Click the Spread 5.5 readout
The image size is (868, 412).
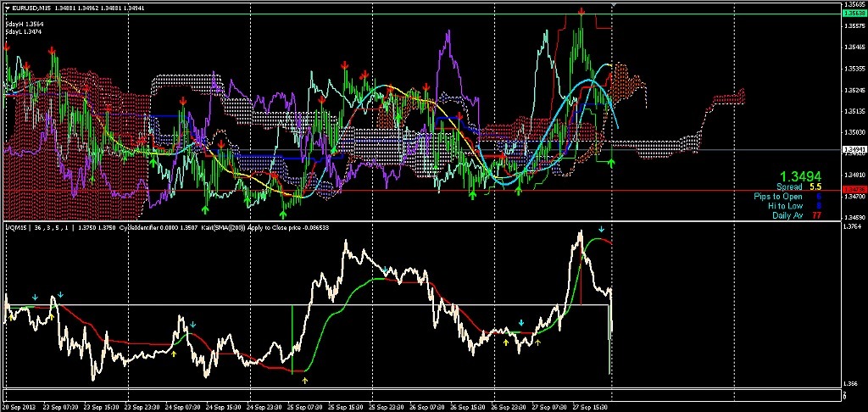(798, 187)
